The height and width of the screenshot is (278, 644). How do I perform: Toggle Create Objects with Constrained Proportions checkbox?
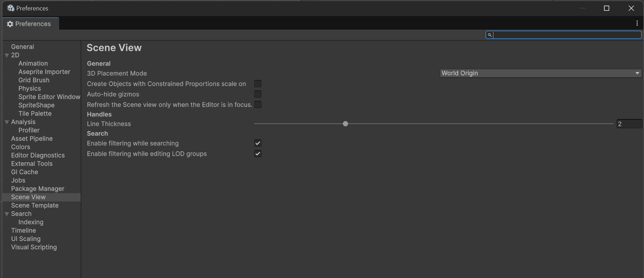pyautogui.click(x=258, y=84)
